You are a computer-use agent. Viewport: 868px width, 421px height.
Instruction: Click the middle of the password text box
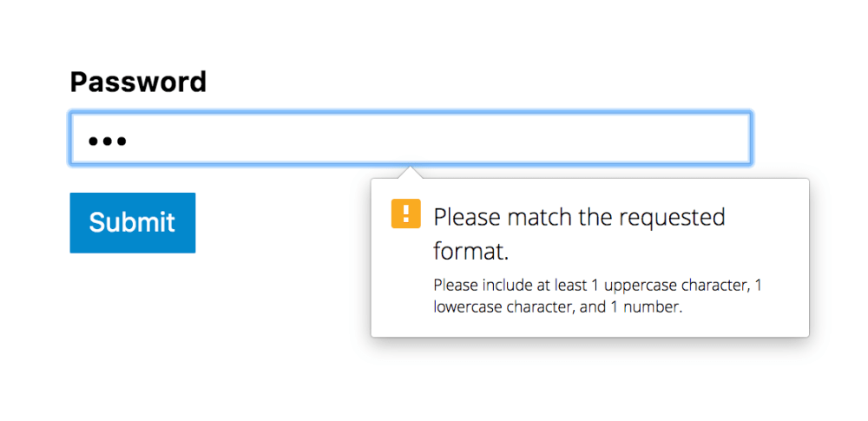[410, 138]
